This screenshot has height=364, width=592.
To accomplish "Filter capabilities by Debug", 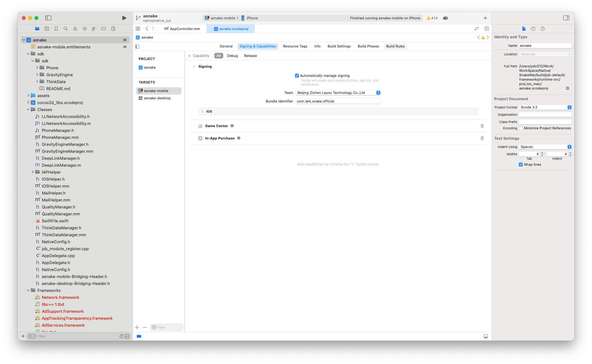I will (232, 56).
